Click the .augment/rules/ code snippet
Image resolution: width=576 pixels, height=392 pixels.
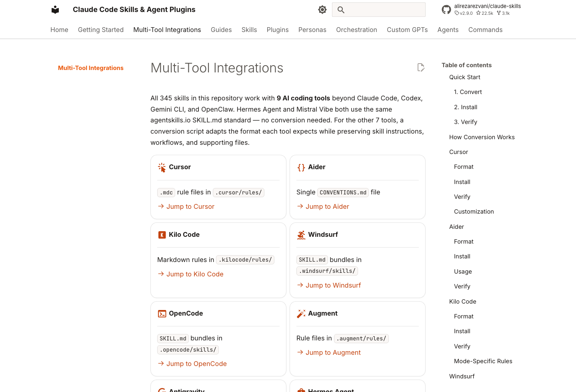(361, 338)
